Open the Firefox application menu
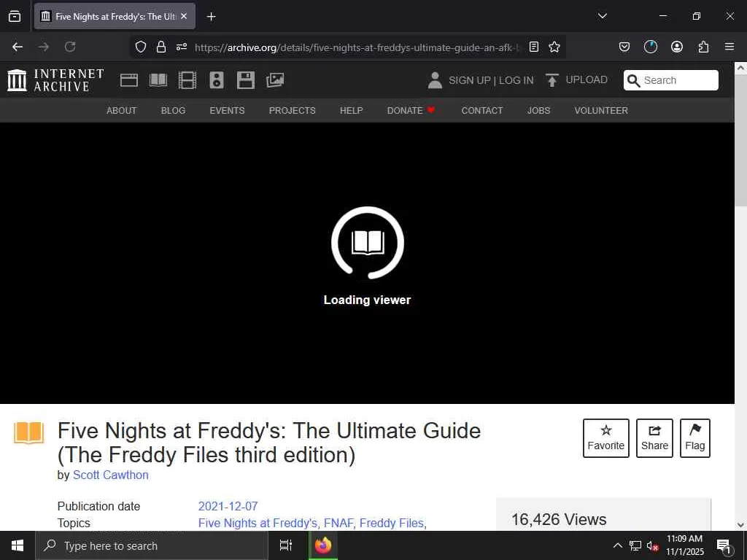747x560 pixels. pyautogui.click(x=729, y=47)
